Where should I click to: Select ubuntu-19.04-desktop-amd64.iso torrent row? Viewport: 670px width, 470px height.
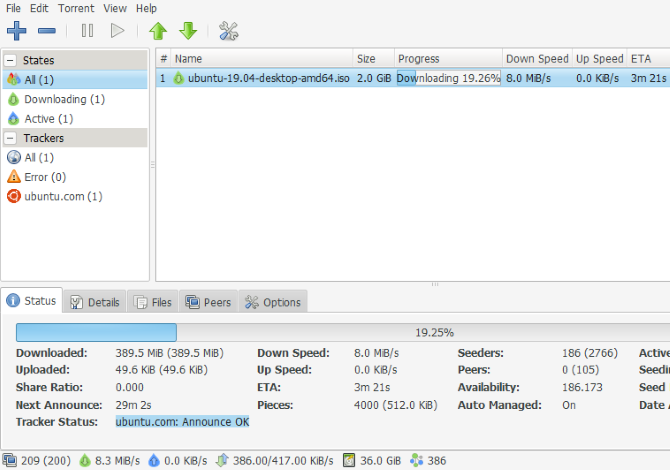[413, 78]
